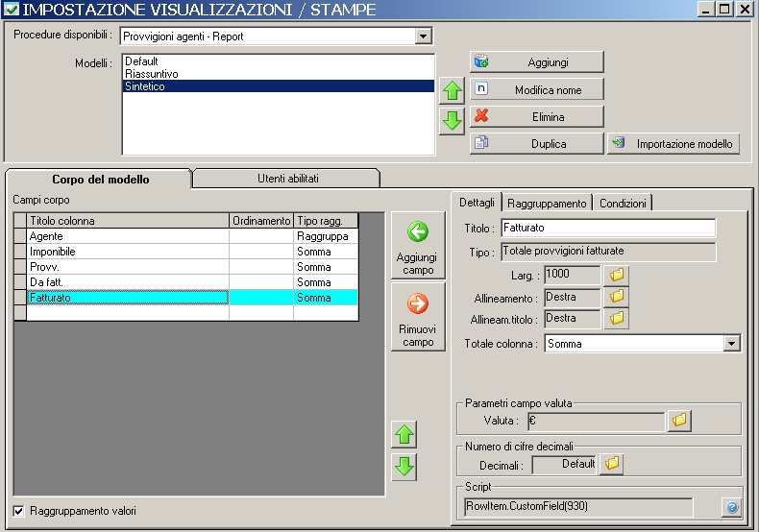Viewport: 759px width, 532px height.
Task: Open the Totale colonna dropdown
Action: [731, 344]
